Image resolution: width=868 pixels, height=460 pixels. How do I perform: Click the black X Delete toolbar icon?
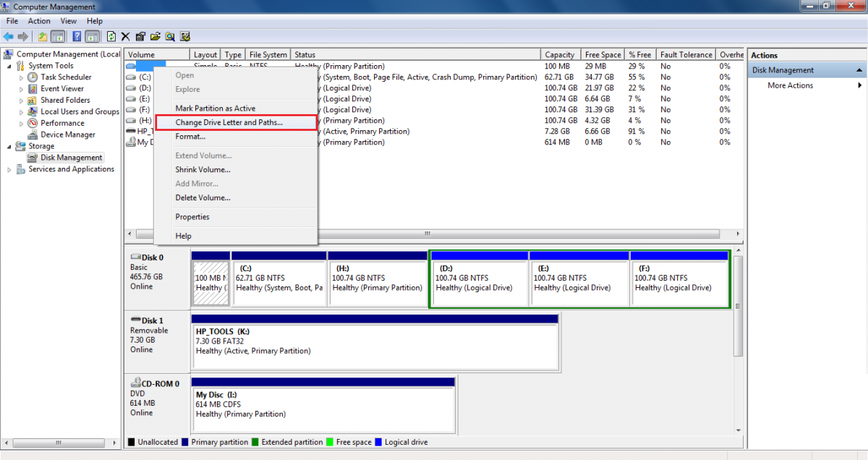[x=126, y=36]
